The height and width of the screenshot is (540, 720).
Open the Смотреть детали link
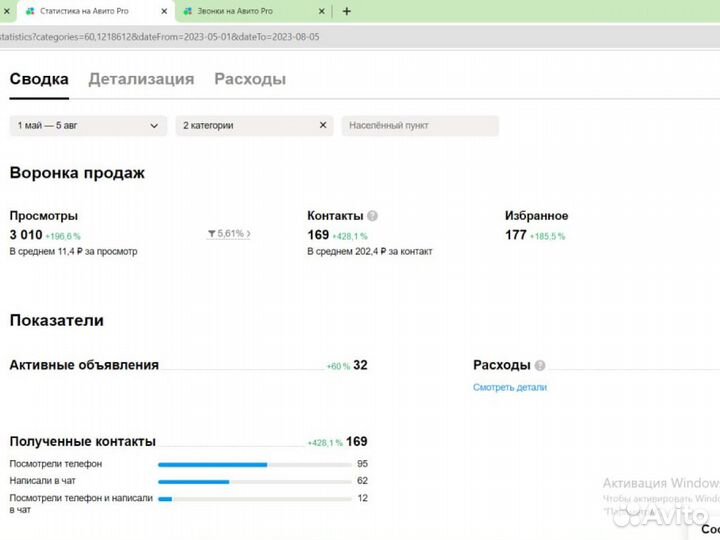510,387
